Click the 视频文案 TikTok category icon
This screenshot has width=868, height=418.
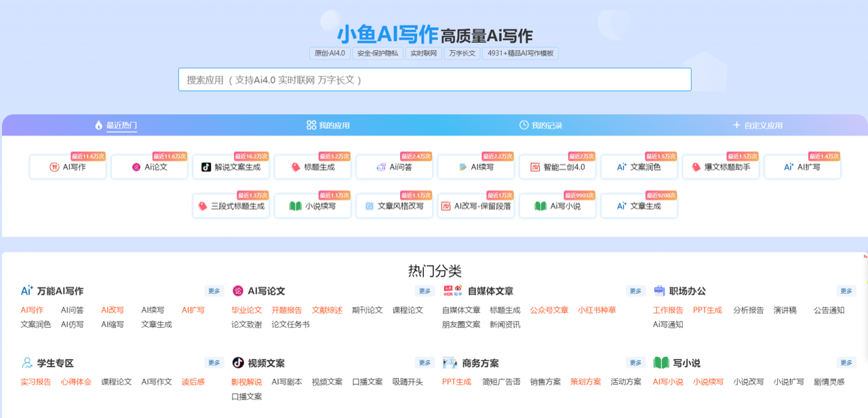[x=238, y=363]
